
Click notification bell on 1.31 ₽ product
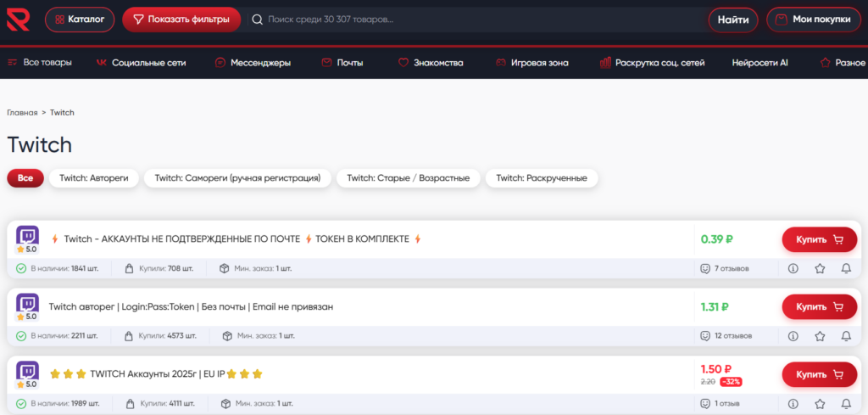click(846, 336)
